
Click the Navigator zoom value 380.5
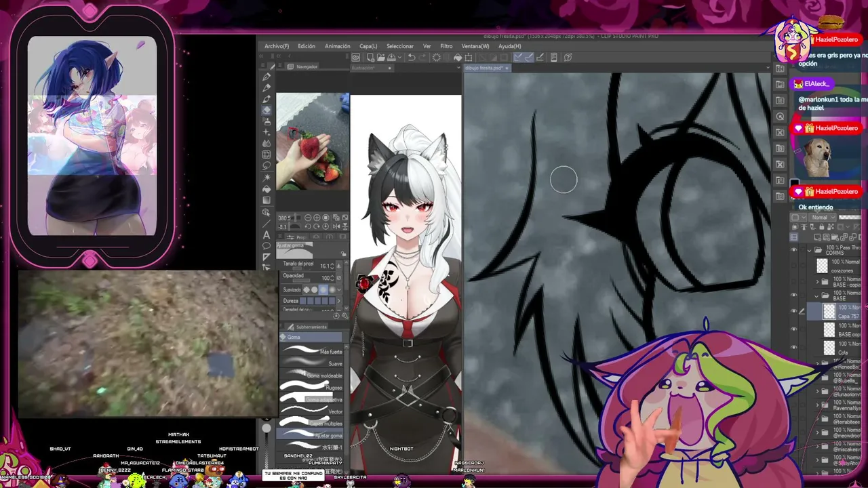point(285,218)
